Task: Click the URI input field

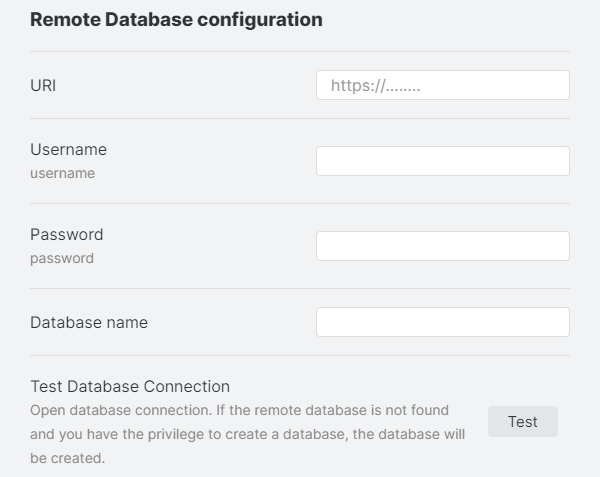Action: [x=442, y=86]
